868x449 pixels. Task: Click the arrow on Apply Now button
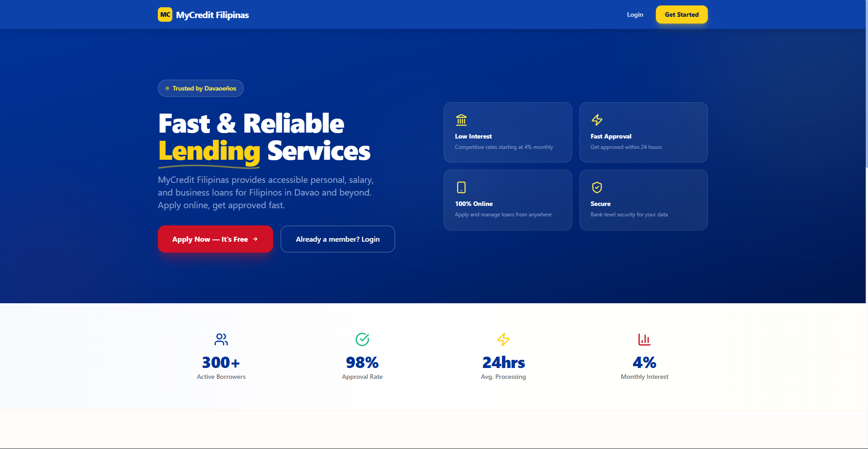[x=255, y=239]
